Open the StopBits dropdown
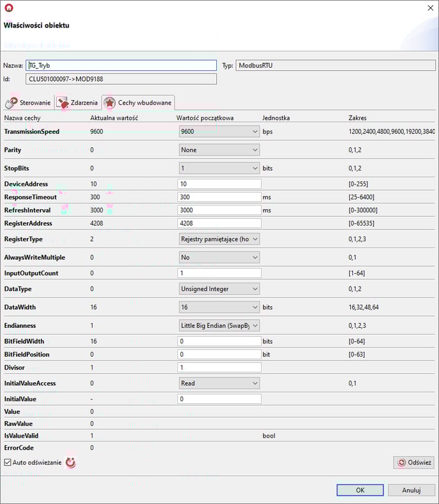The image size is (439, 504). coord(219,168)
